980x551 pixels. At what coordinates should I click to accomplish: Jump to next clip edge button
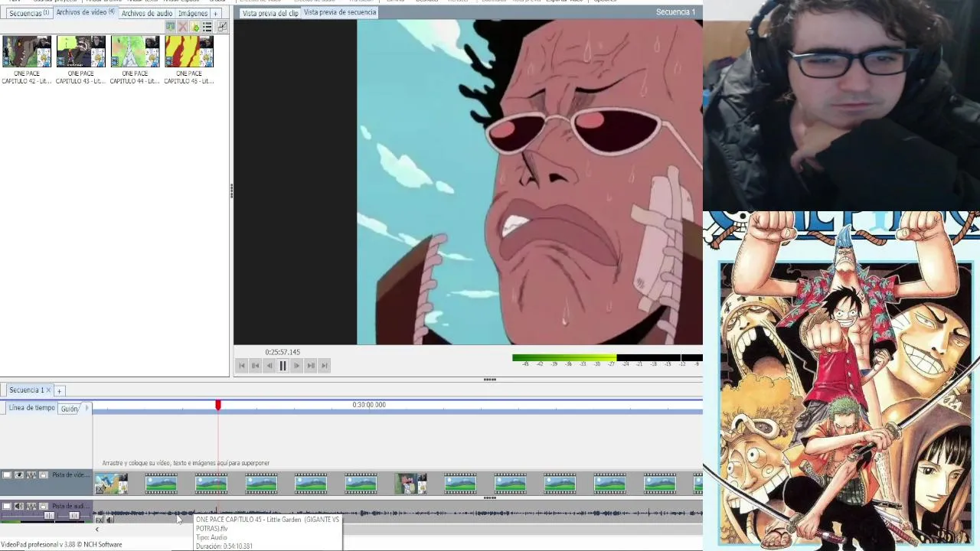[311, 366]
